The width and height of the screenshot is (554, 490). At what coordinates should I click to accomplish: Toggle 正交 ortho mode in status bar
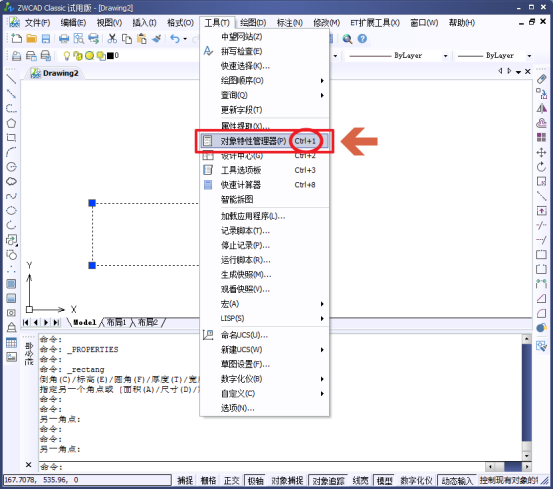coord(231,480)
